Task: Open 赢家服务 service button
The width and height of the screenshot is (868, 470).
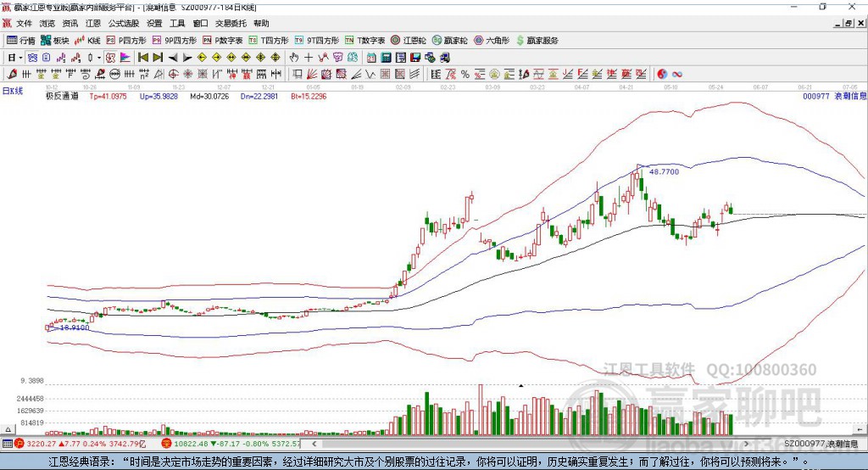Action: [x=537, y=41]
